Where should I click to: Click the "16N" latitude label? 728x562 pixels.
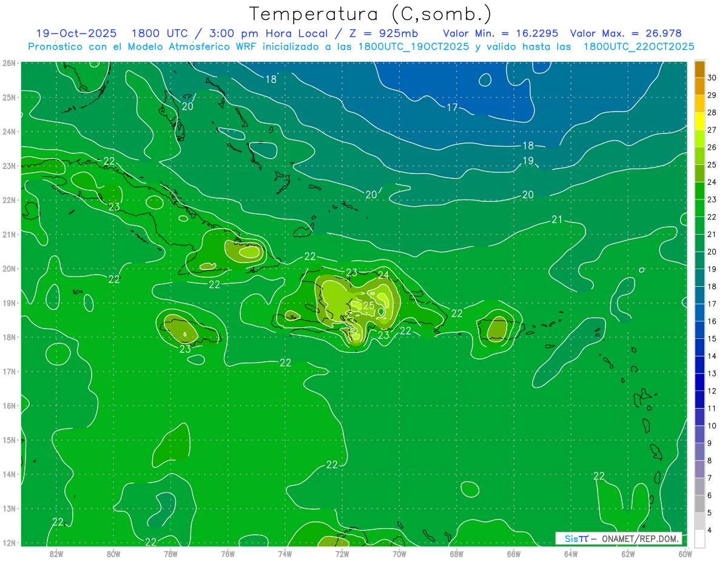click(9, 406)
